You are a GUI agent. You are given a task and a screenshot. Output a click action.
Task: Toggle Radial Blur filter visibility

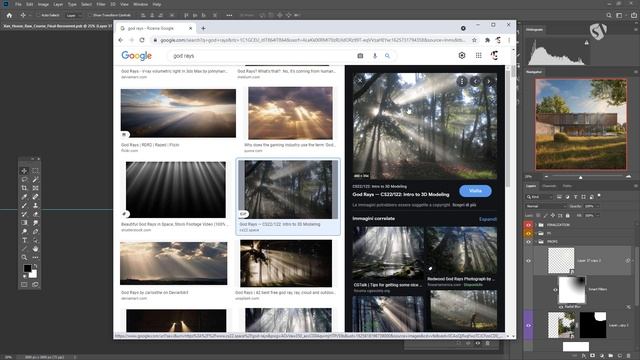pyautogui.click(x=561, y=307)
